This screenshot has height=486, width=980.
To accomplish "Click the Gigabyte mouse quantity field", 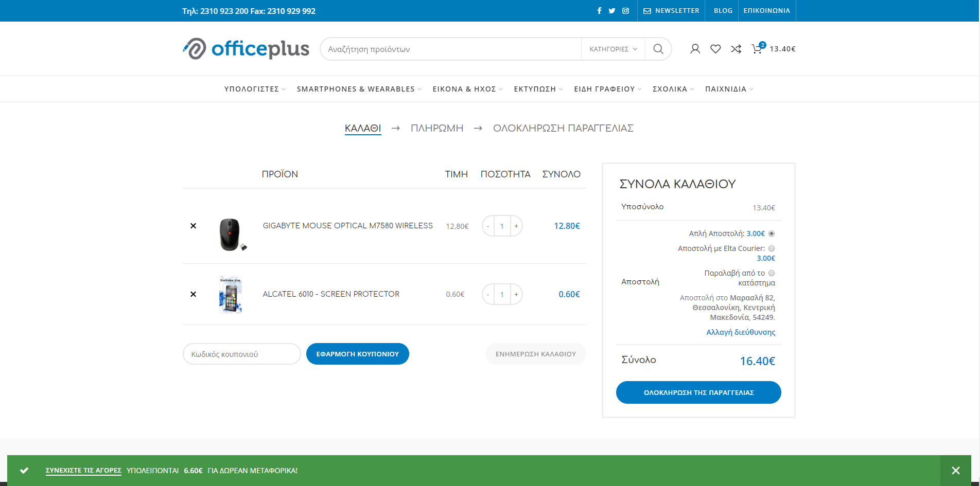I will [x=502, y=226].
